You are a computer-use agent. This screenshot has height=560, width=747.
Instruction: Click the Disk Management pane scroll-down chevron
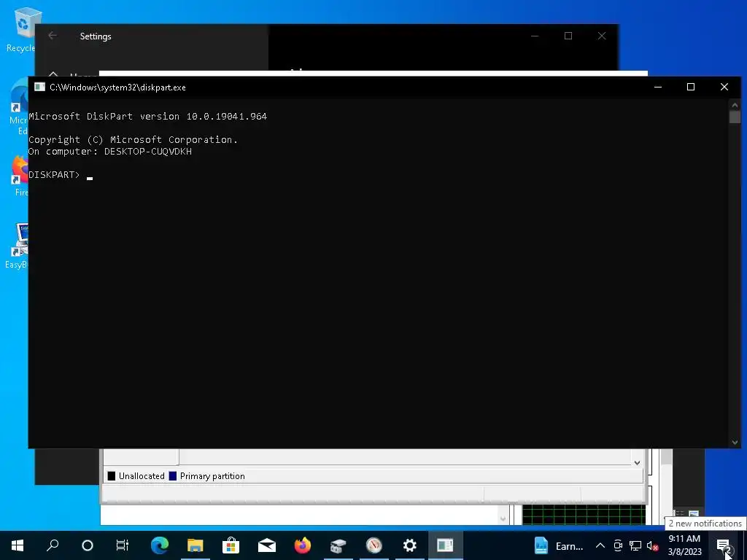(637, 463)
